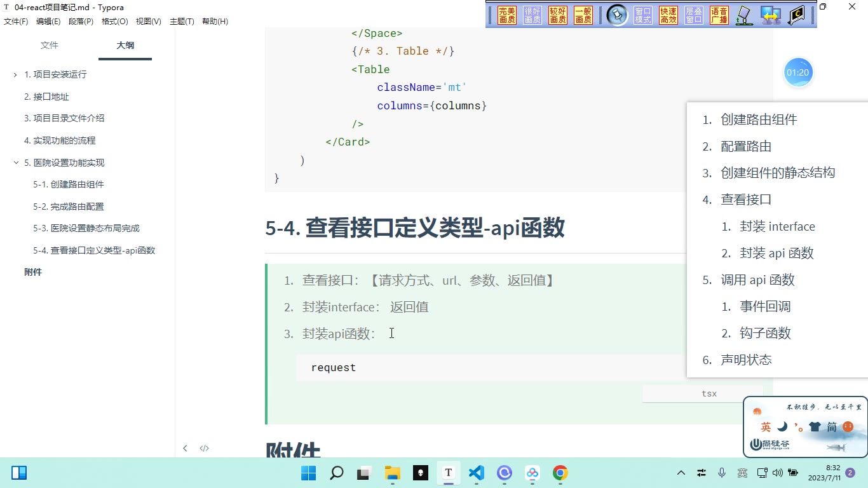This screenshot has height=488, width=868.
Task: Open the 5-4. 查看接口定义类型-api函数 outline entry
Action: tap(94, 250)
